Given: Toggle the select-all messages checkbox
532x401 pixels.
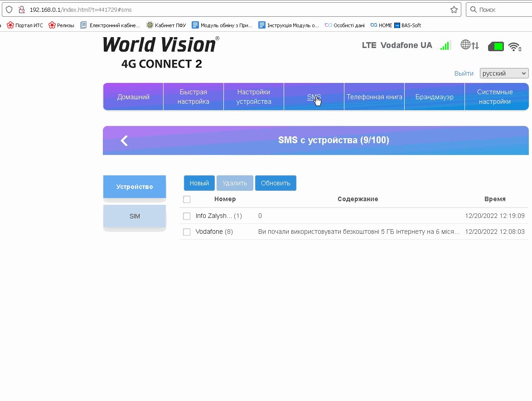Looking at the screenshot, I should tap(187, 199).
